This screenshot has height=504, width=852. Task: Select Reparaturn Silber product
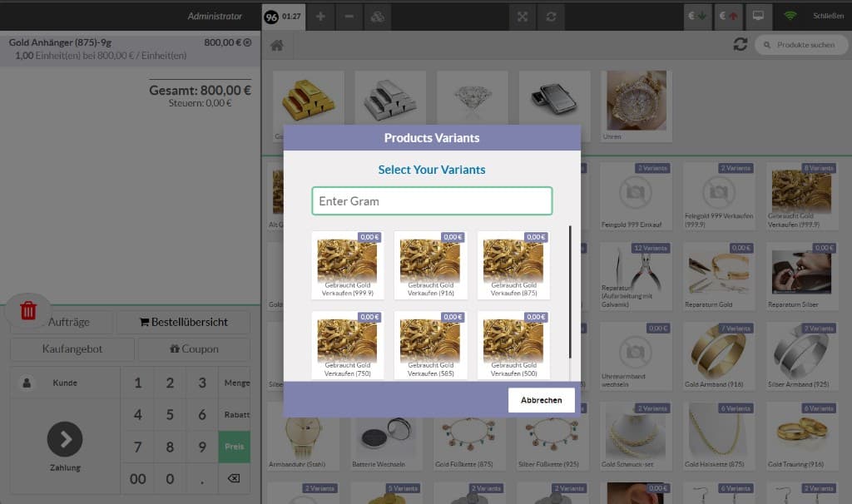(x=801, y=276)
